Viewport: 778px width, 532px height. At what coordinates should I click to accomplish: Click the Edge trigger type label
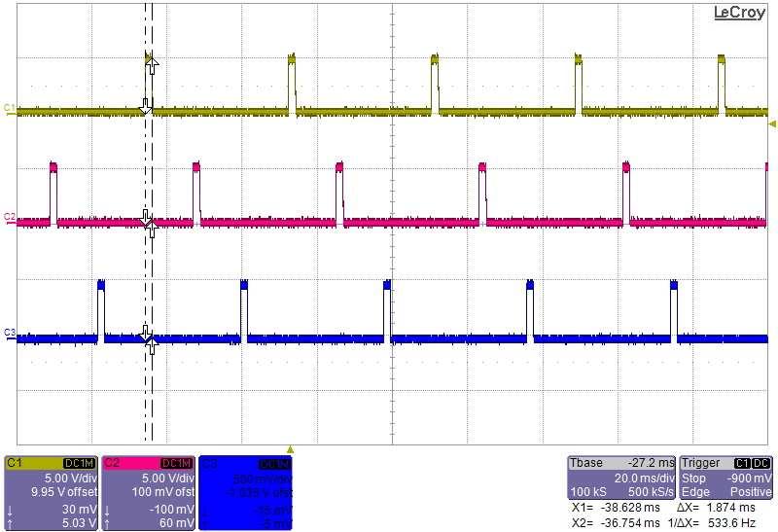[694, 492]
